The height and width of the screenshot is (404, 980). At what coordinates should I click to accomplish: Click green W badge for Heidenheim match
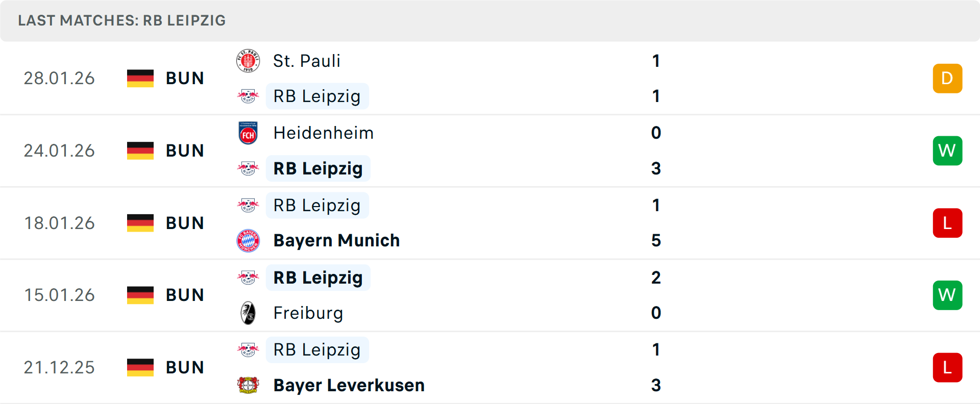pyautogui.click(x=947, y=151)
